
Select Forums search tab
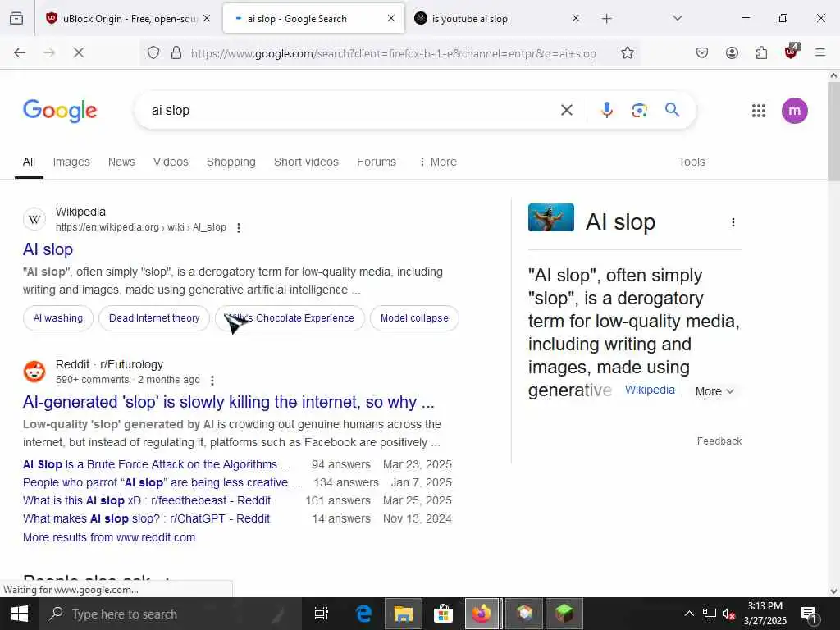tap(376, 162)
